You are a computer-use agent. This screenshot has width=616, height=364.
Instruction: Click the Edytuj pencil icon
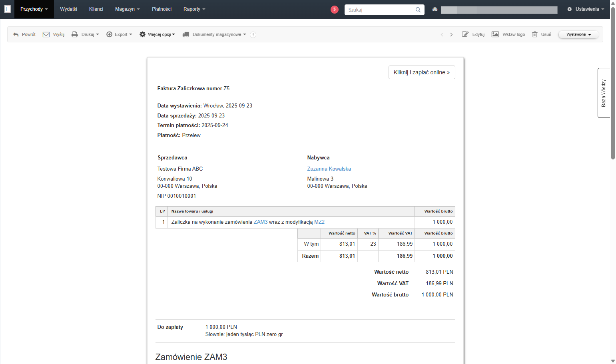pos(465,34)
